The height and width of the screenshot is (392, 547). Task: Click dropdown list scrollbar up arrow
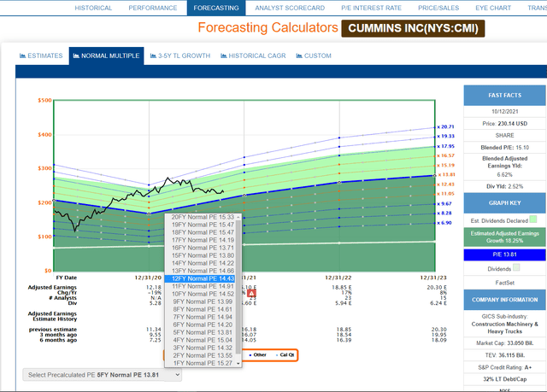pyautogui.click(x=238, y=217)
